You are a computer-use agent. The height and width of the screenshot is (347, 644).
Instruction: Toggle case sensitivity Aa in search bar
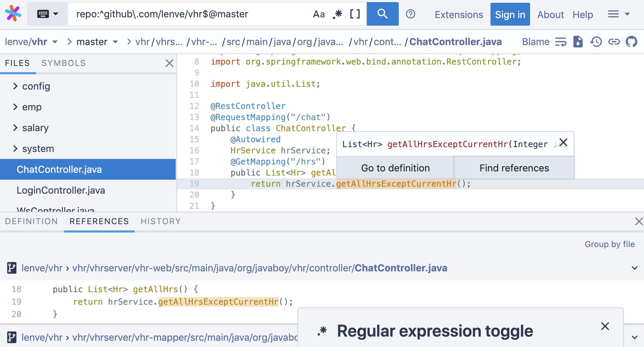coord(319,14)
